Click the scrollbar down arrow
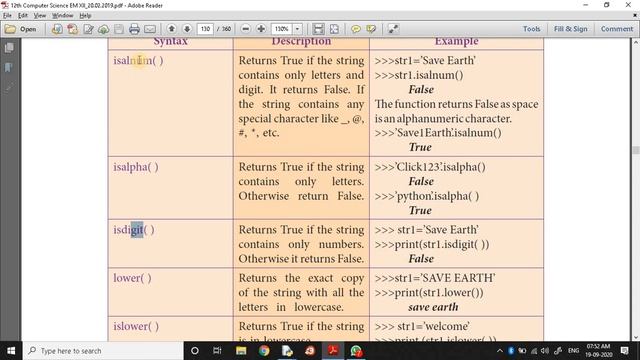Viewport: 640px width, 360px height. click(636, 337)
